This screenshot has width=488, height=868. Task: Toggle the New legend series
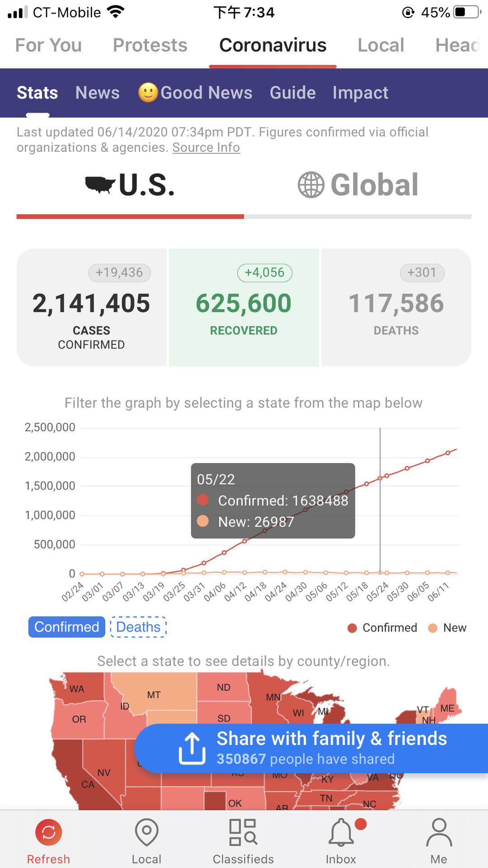coord(447,628)
